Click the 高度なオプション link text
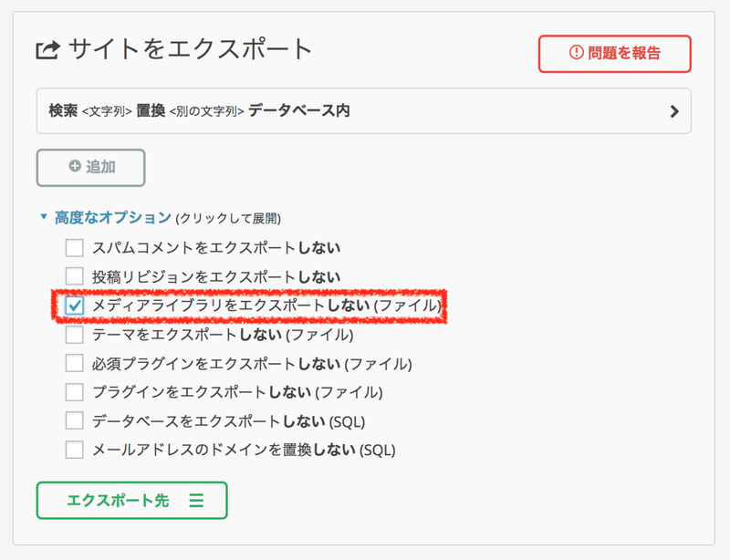This screenshot has width=730, height=560. (x=113, y=217)
